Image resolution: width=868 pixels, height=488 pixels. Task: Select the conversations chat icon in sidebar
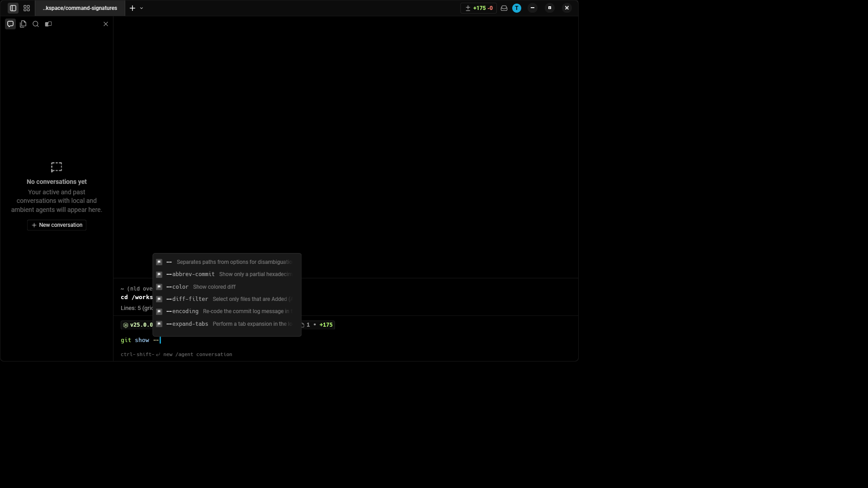pyautogui.click(x=10, y=24)
